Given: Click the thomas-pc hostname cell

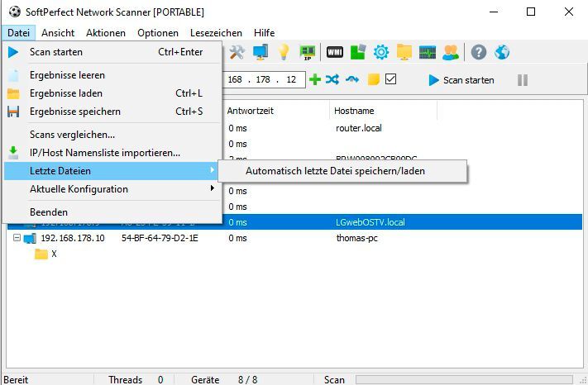Looking at the screenshot, I should pos(356,238).
